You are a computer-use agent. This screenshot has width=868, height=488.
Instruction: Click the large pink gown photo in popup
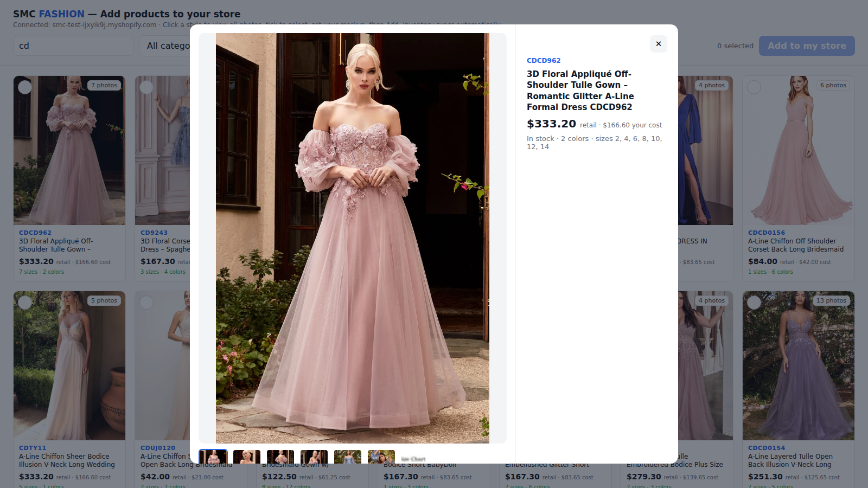coord(353,238)
